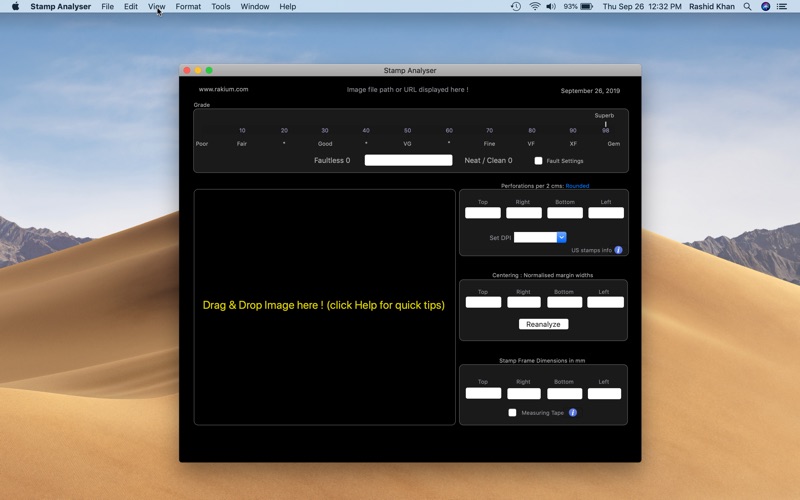Image resolution: width=800 pixels, height=500 pixels.
Task: Click Frame Dimensions Top field
Action: tap(483, 393)
